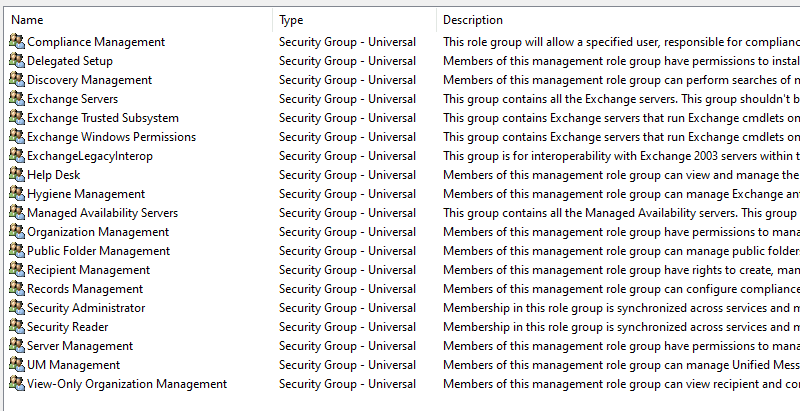Click the Exchange Servers group icon
The height and width of the screenshot is (411, 800).
click(x=17, y=99)
